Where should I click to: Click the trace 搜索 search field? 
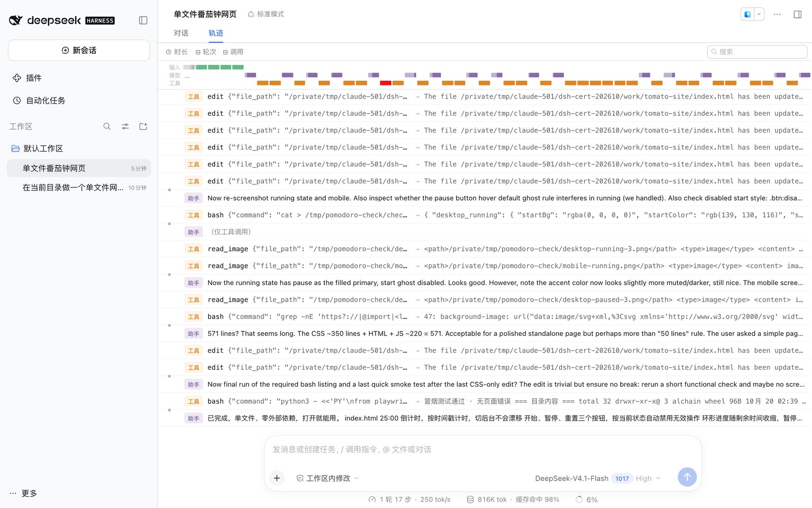point(757,52)
